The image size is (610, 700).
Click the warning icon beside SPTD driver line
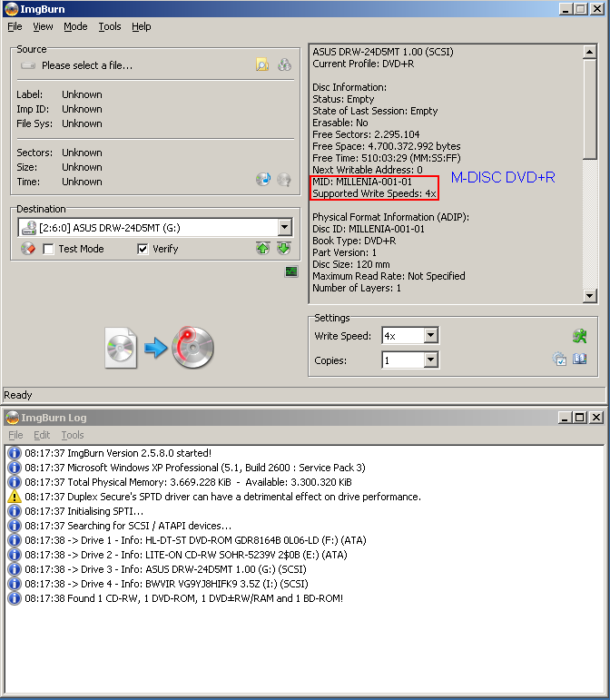click(15, 497)
